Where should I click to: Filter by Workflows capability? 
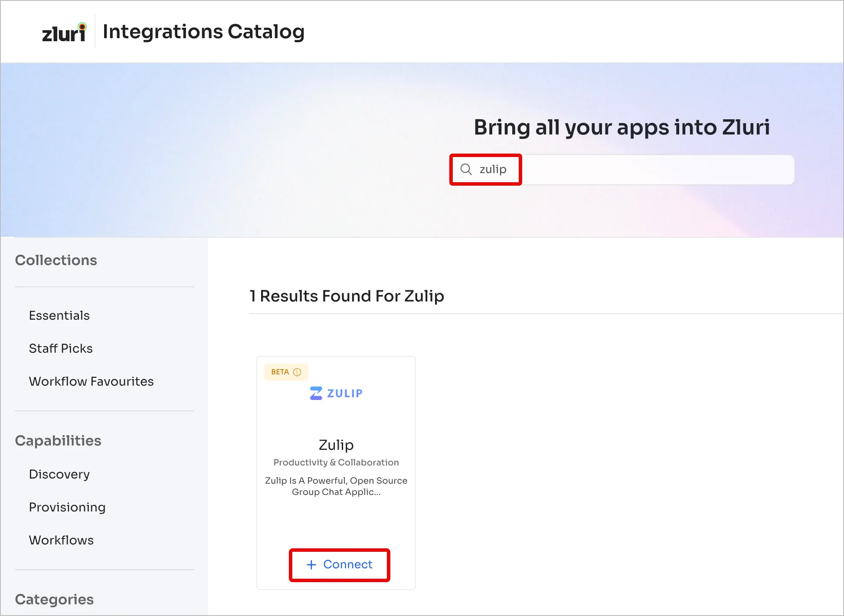coord(61,540)
